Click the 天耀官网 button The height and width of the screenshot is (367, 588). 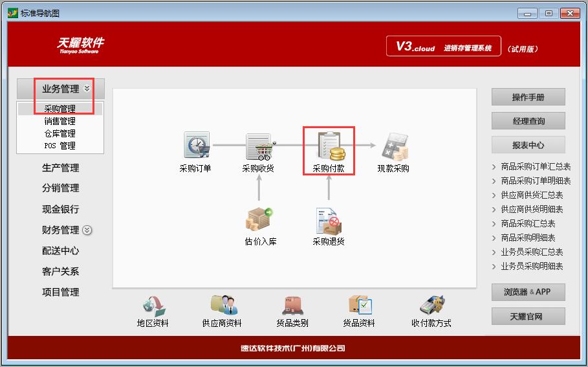528,317
